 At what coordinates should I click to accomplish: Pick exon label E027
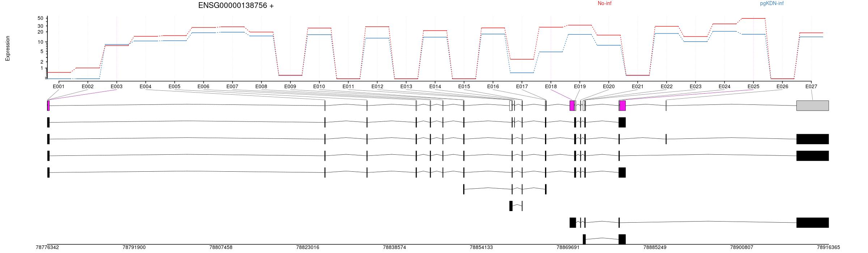pyautogui.click(x=811, y=86)
